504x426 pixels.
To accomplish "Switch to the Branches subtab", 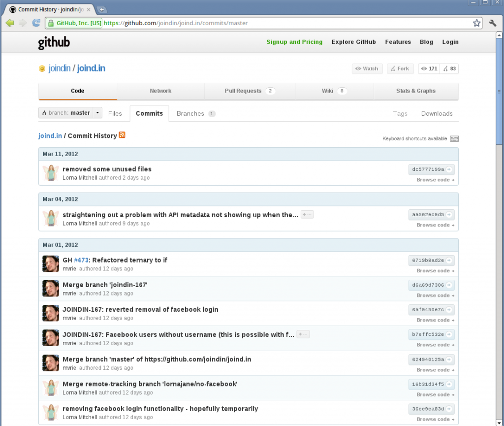I will click(x=195, y=113).
